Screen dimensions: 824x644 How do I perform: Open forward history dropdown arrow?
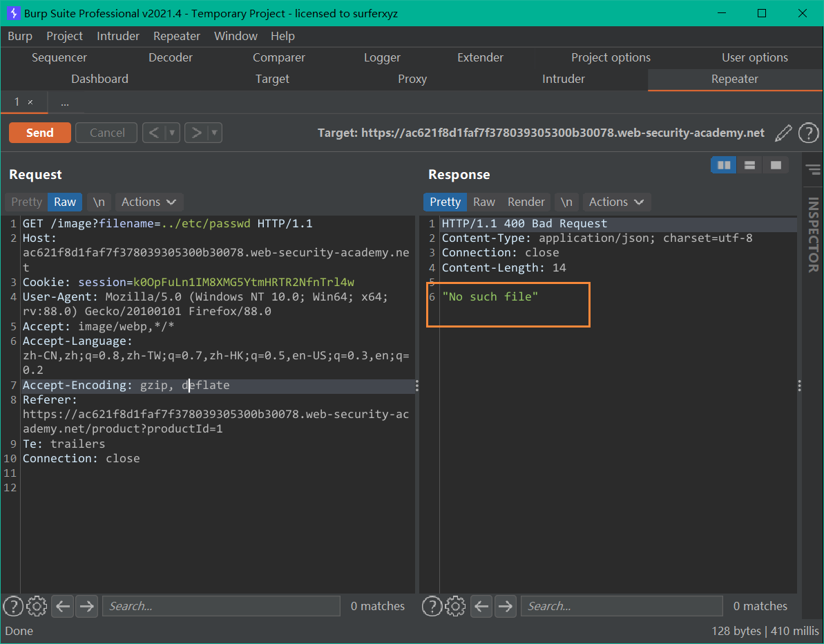214,133
